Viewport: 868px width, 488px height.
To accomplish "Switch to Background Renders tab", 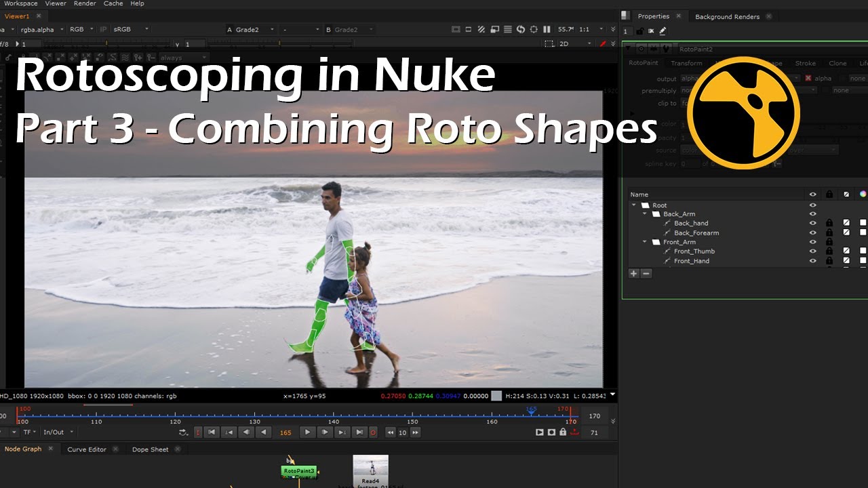I will 727,16.
